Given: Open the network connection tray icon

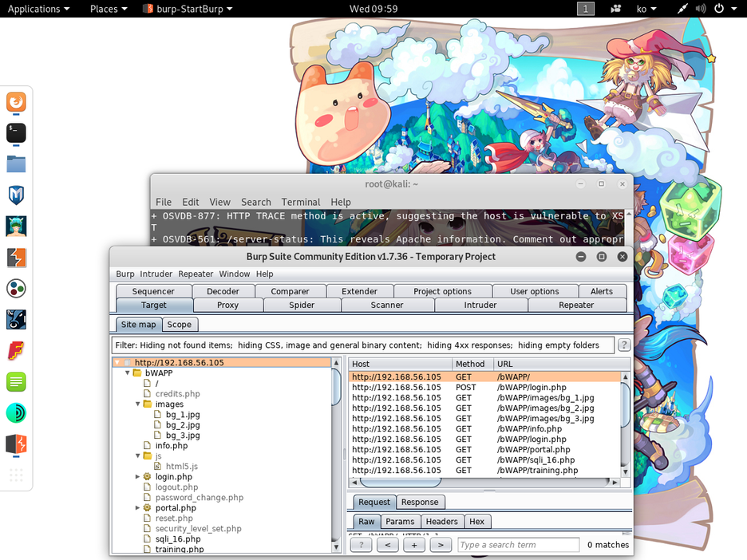Looking at the screenshot, I should pyautogui.click(x=682, y=9).
